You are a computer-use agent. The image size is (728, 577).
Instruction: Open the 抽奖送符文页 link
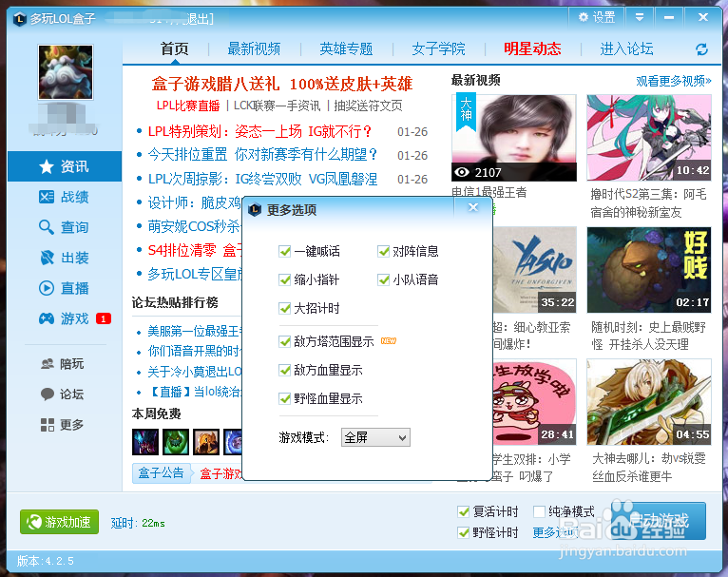368,106
